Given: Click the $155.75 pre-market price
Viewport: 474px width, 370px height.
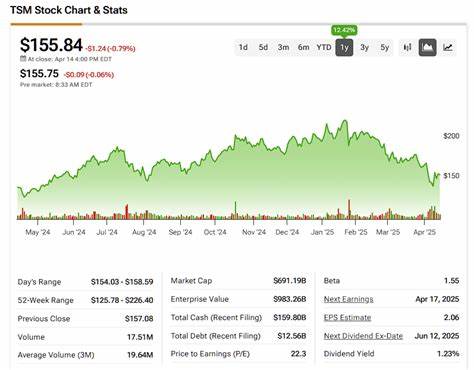Looking at the screenshot, I should coord(39,73).
